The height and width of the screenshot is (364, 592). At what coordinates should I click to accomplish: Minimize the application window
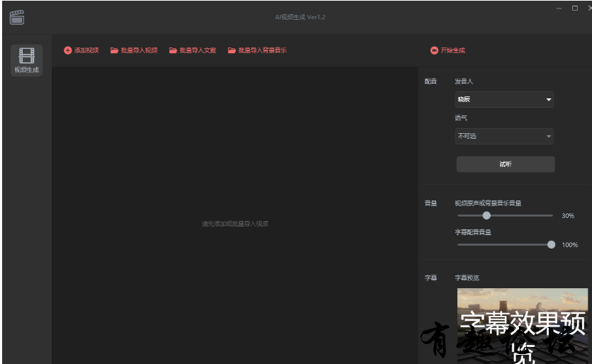pos(559,8)
